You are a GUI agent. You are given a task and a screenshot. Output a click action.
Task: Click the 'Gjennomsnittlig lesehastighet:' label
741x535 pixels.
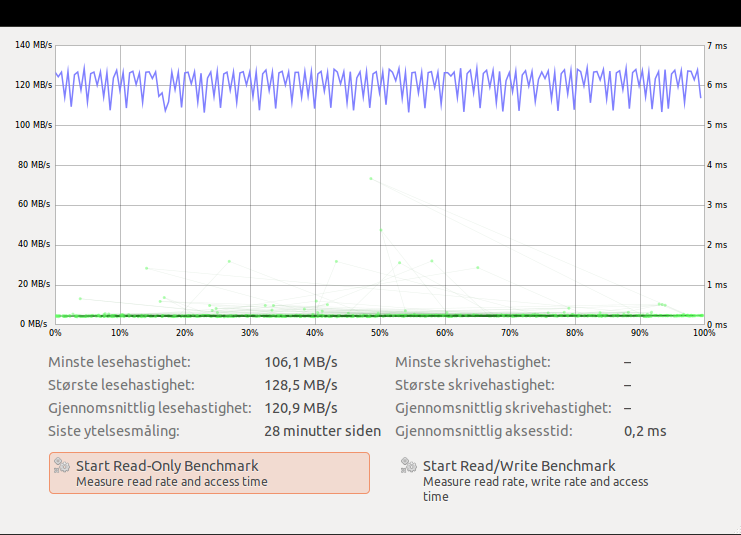(150, 408)
